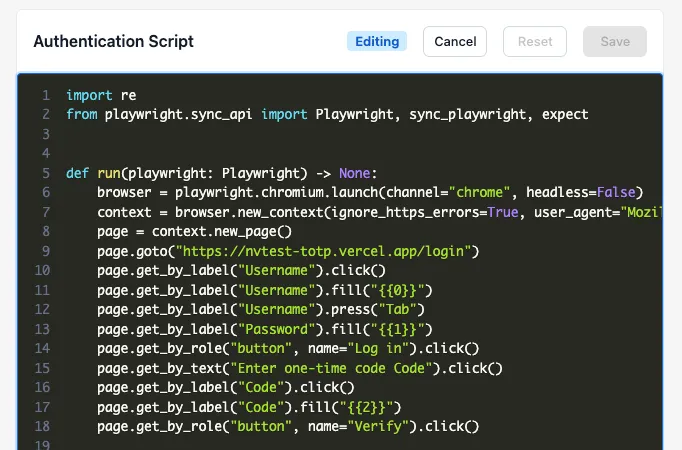The image size is (682, 450).
Task: Click the word 'expect' in the import line
Action: point(565,114)
